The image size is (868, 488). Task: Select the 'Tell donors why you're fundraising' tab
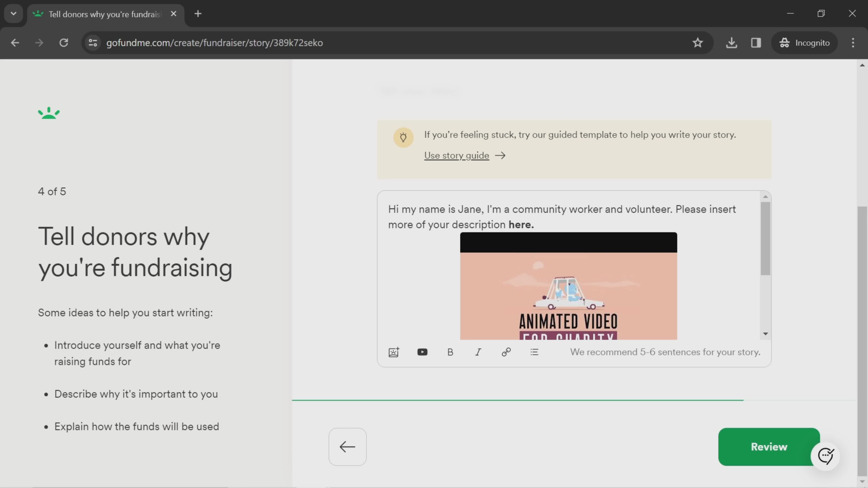(x=105, y=14)
